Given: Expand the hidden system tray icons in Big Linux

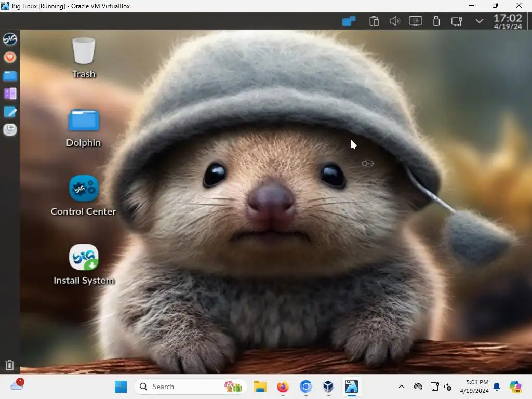Looking at the screenshot, I should tap(480, 21).
